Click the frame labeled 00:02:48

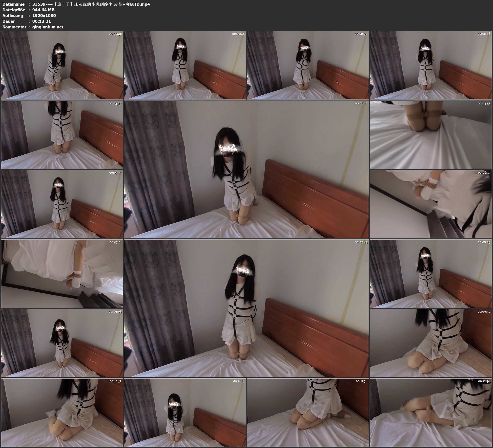(431, 65)
